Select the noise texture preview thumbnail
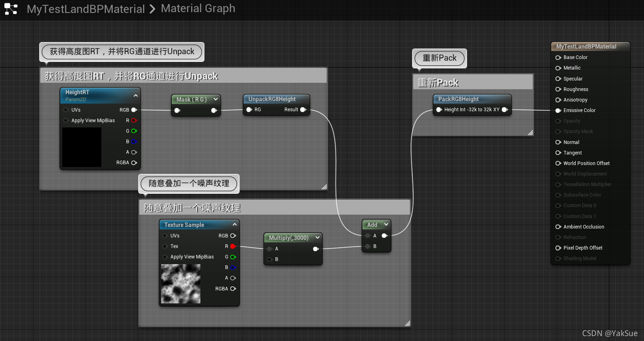Viewport: 644px width, 341px height. (x=181, y=284)
